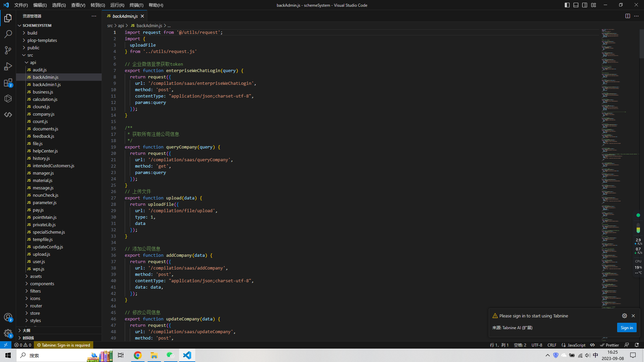The height and width of the screenshot is (362, 644).
Task: Open the Manage gear icon
Action: point(8,333)
